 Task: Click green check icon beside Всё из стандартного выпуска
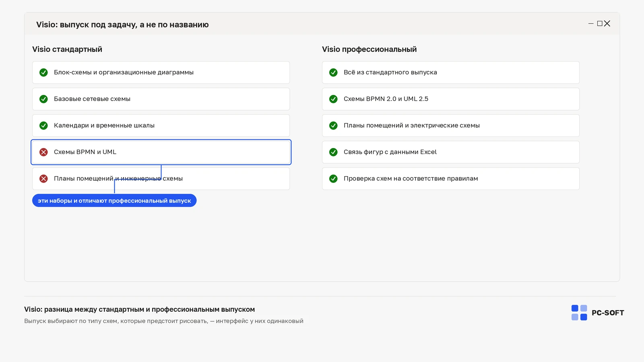(333, 72)
